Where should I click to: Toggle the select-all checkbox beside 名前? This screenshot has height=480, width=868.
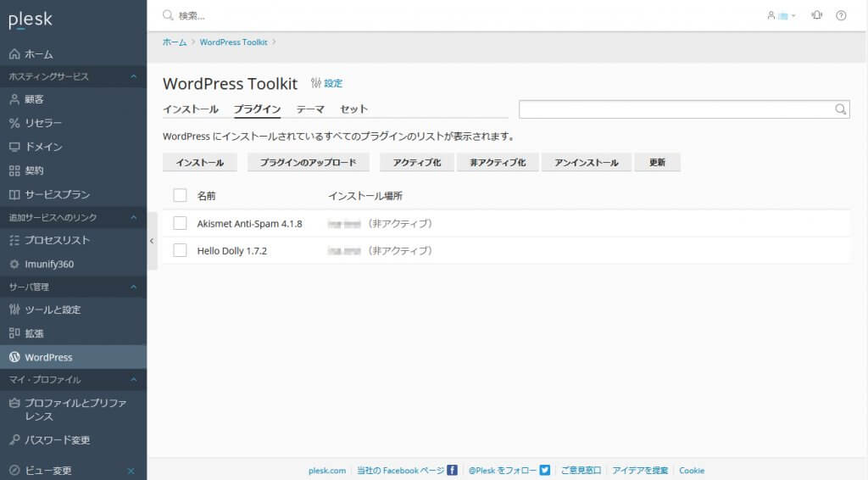[180, 195]
